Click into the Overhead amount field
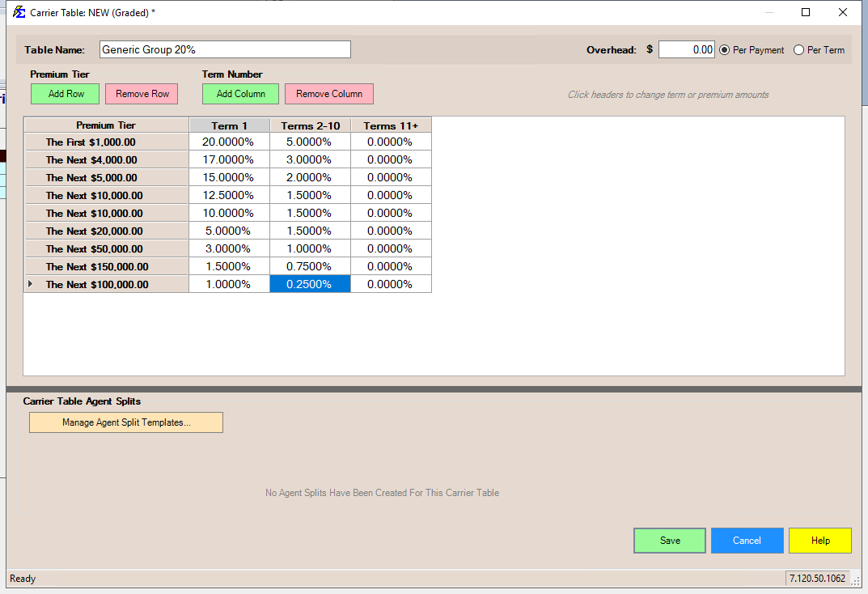This screenshot has width=868, height=594. coord(686,50)
